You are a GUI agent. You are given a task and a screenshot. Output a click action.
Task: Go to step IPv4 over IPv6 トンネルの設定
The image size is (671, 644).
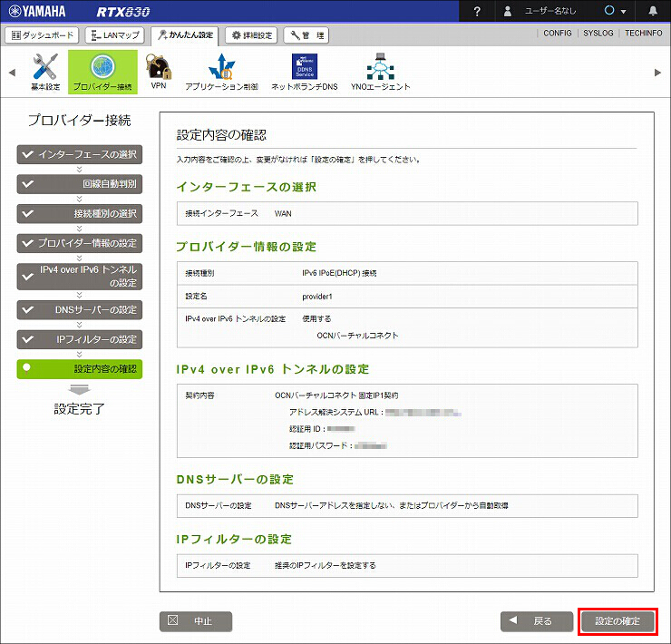[80, 276]
